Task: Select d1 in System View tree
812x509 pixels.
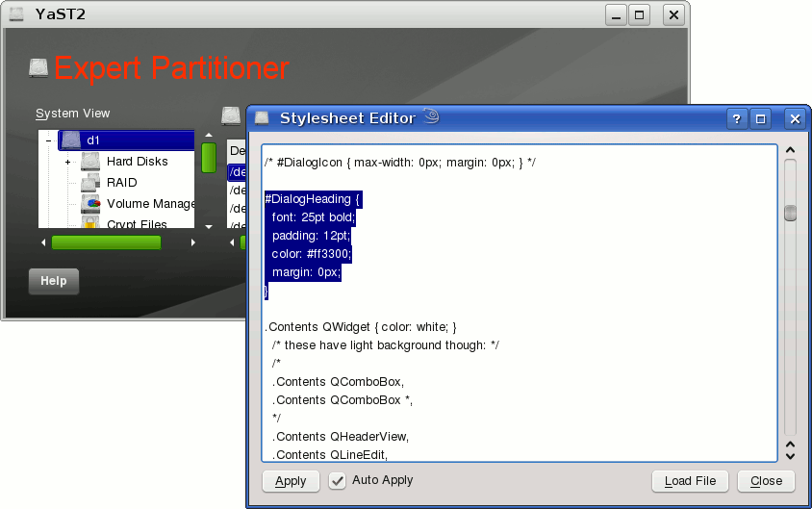Action: coord(127,140)
